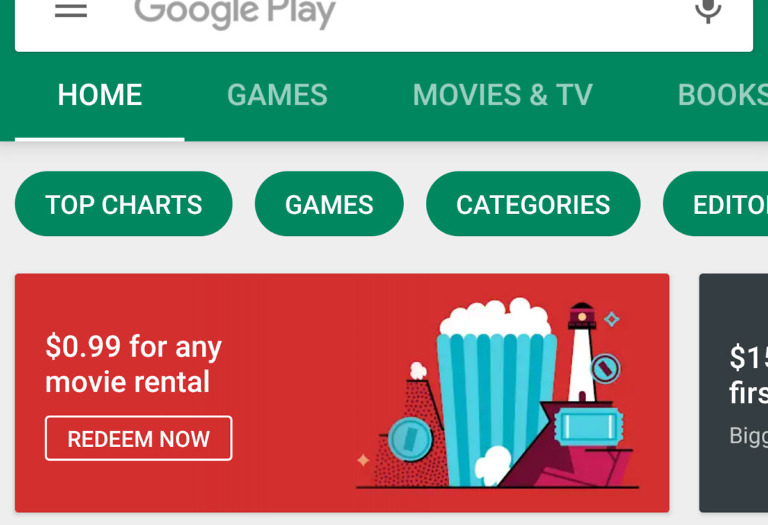Viewport: 768px width, 525px height.
Task: Tap the lighthouse graphic in the banner
Action: tap(582, 353)
